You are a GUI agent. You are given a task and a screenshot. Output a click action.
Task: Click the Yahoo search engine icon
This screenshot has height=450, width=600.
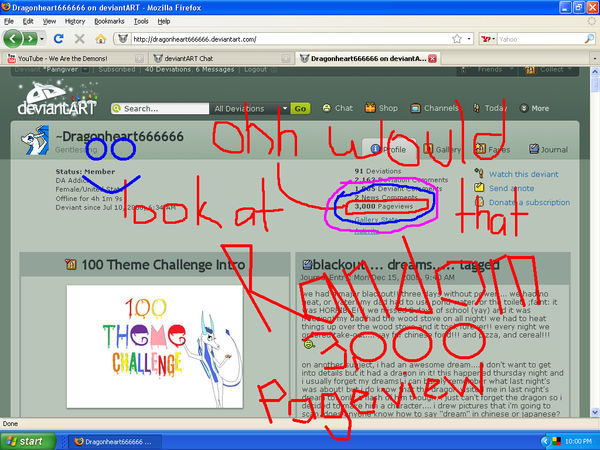coord(486,39)
